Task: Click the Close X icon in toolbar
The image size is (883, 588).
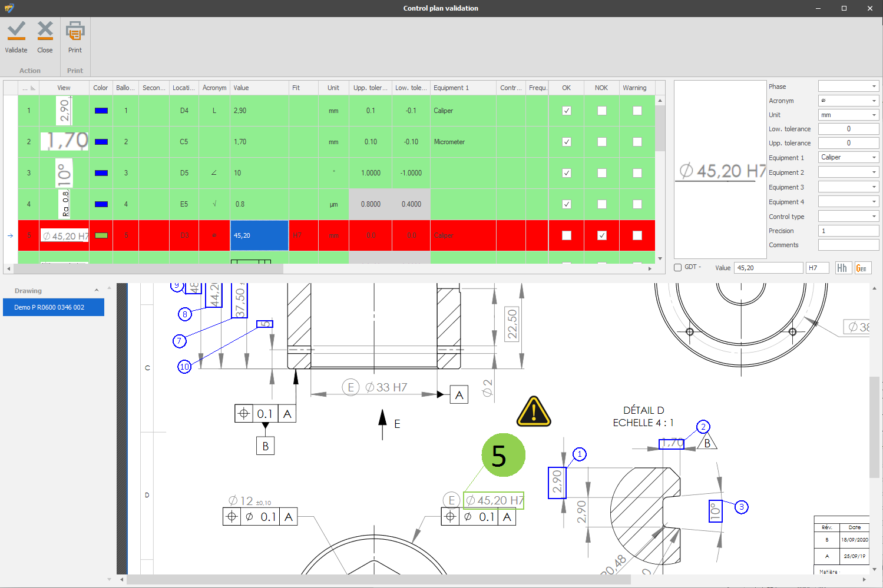Action: point(45,31)
